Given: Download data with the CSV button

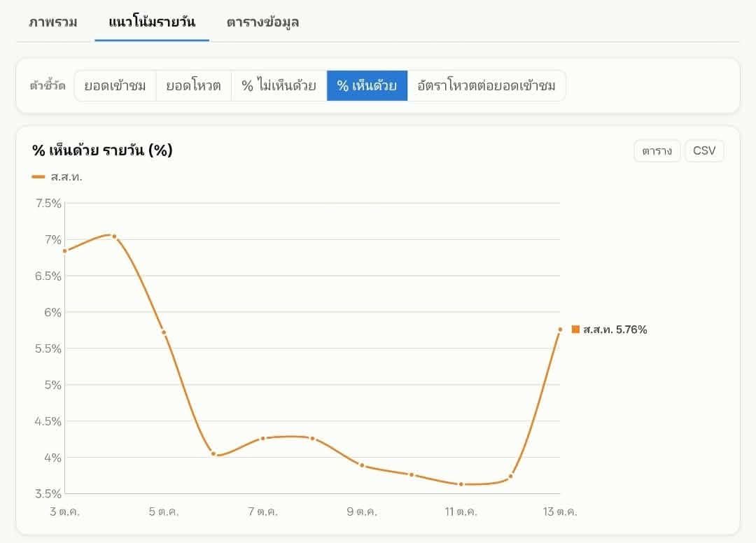Looking at the screenshot, I should pos(704,151).
